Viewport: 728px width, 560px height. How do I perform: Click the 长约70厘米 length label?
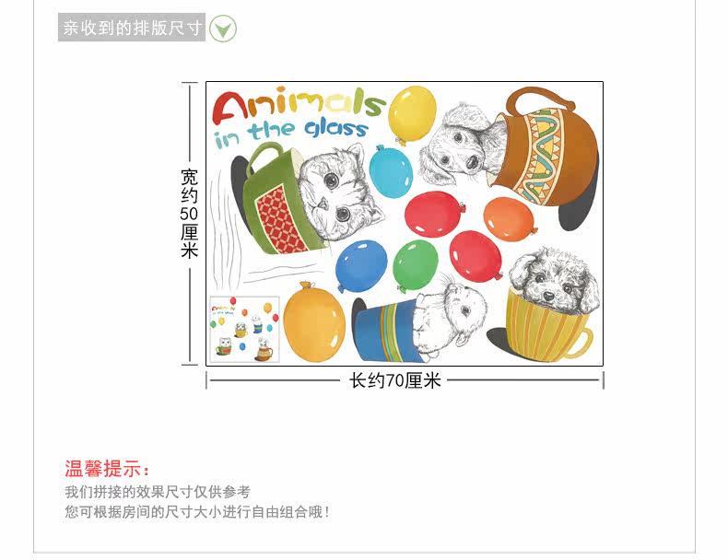click(395, 381)
